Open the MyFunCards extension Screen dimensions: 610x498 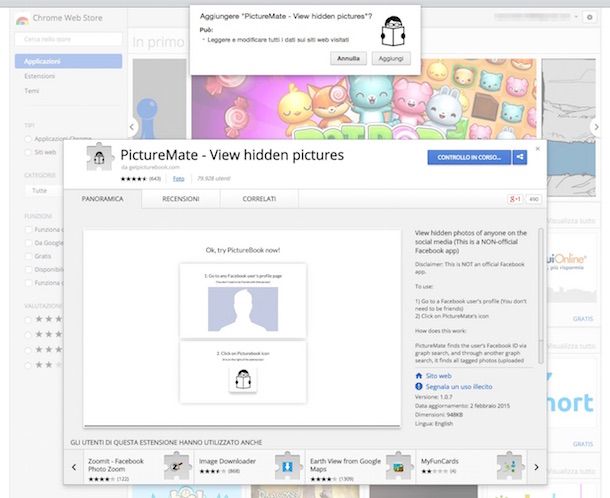tap(440, 461)
